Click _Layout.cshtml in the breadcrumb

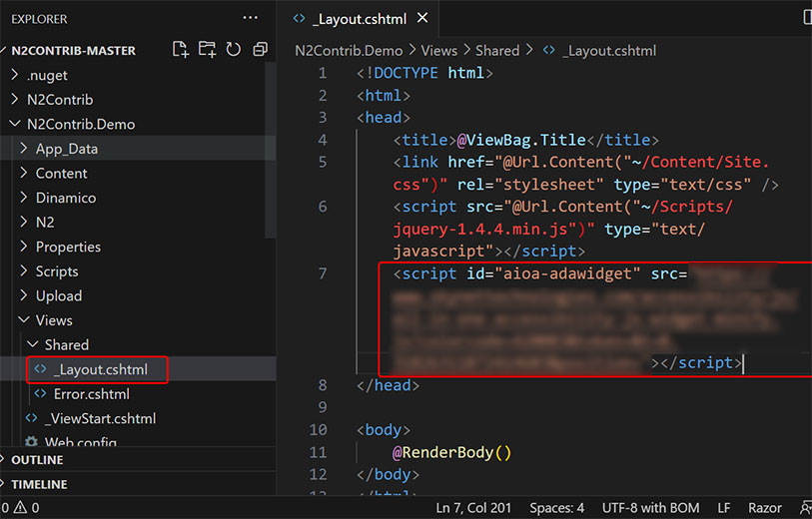click(609, 50)
